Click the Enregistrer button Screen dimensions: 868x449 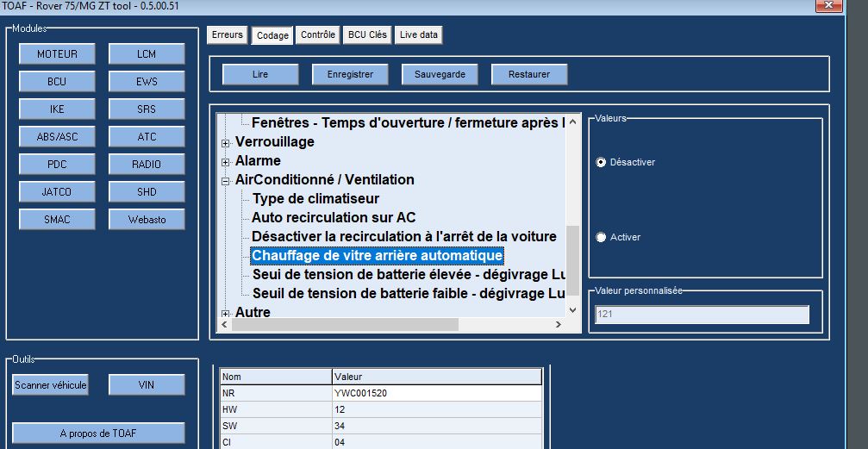pyautogui.click(x=350, y=74)
